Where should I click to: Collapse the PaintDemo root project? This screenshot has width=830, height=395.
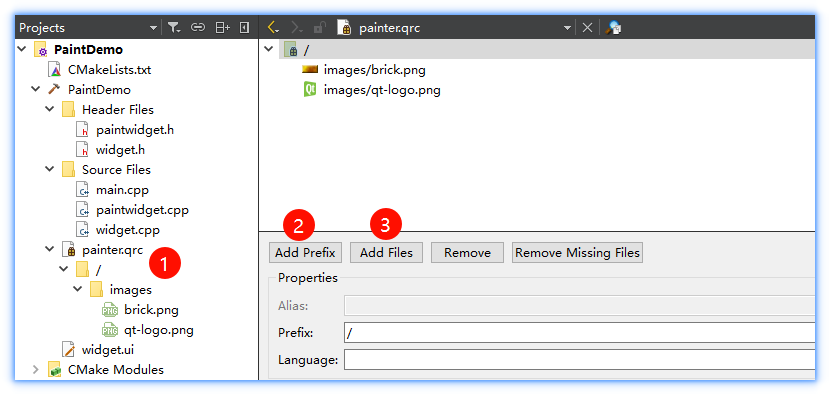pyautogui.click(x=22, y=49)
